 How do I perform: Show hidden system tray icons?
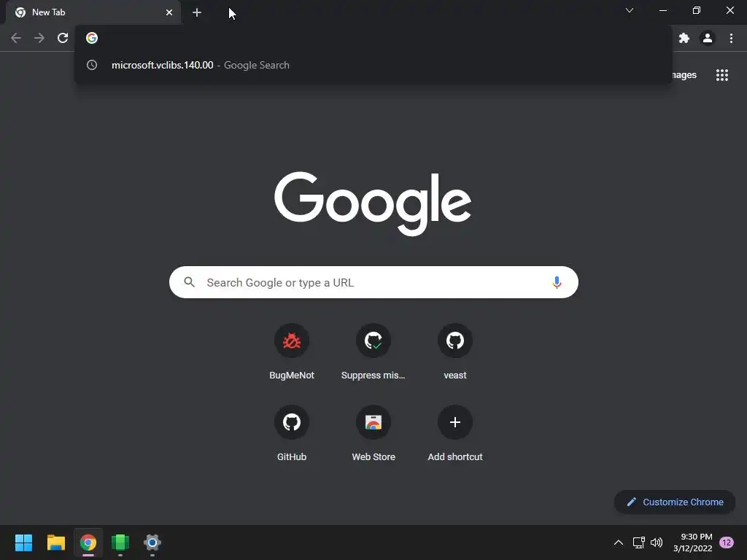[x=619, y=542]
